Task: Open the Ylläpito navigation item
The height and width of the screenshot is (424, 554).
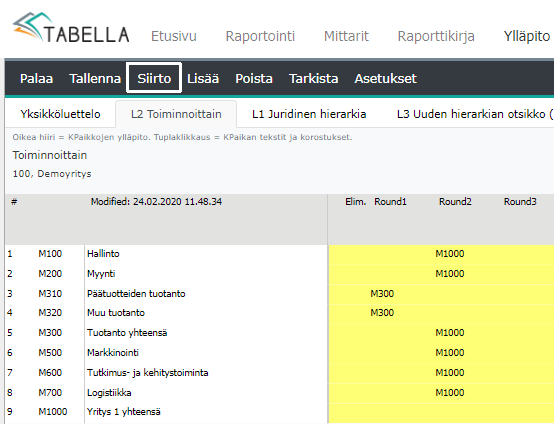Action: (527, 36)
